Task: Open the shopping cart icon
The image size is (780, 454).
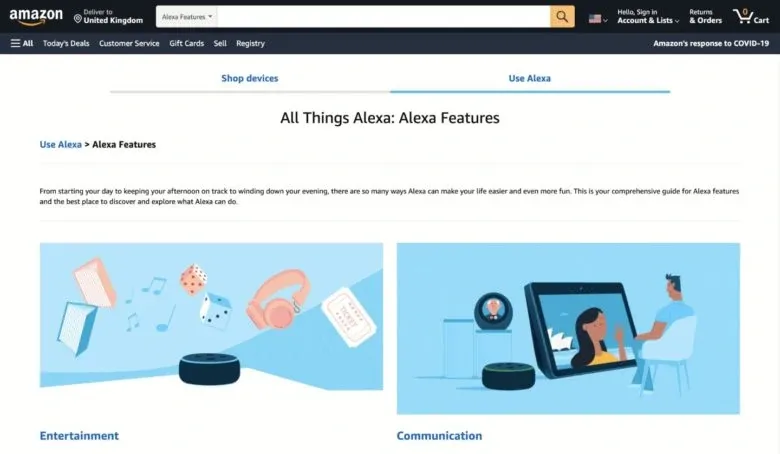Action: (x=751, y=16)
